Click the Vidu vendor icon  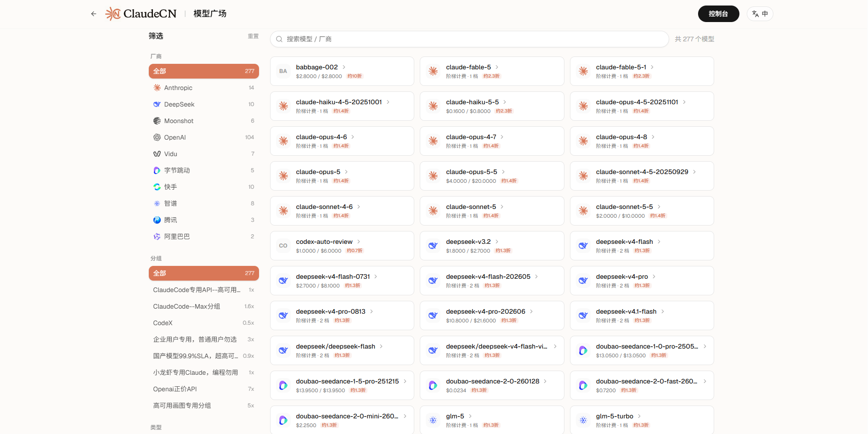[x=157, y=154]
